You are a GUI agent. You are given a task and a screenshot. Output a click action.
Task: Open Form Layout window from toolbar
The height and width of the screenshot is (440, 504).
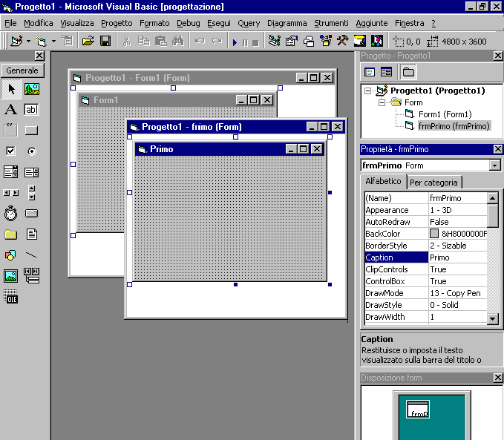(309, 41)
